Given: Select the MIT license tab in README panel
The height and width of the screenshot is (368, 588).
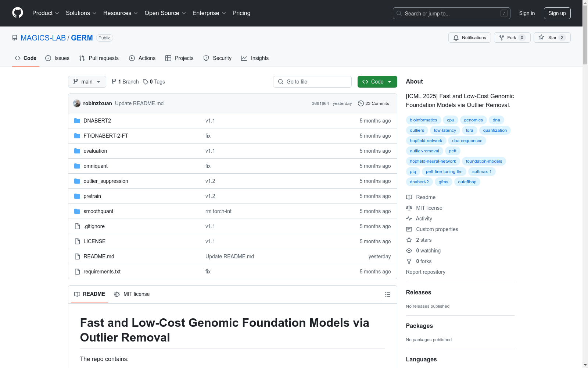Looking at the screenshot, I should [x=132, y=294].
